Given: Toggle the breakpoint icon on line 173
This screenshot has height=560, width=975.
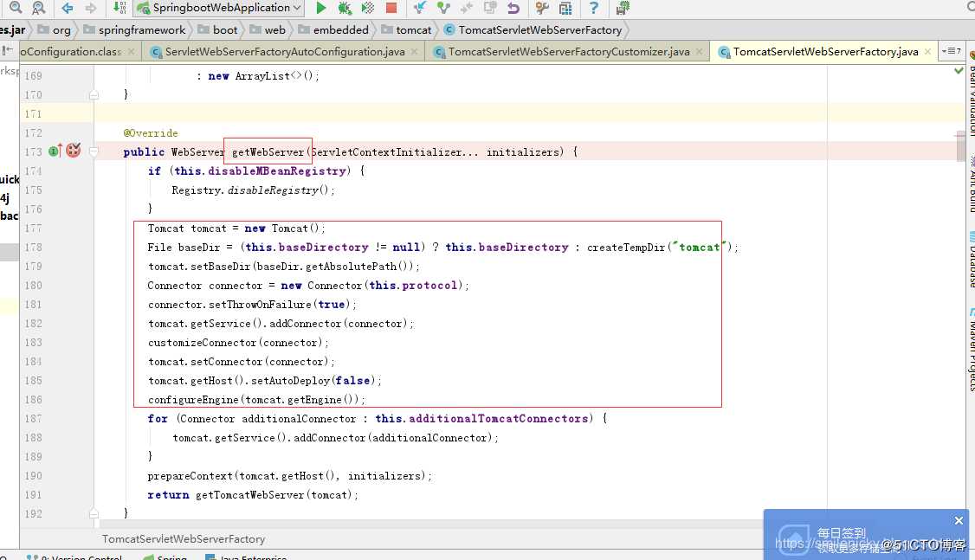Looking at the screenshot, I should (x=74, y=151).
